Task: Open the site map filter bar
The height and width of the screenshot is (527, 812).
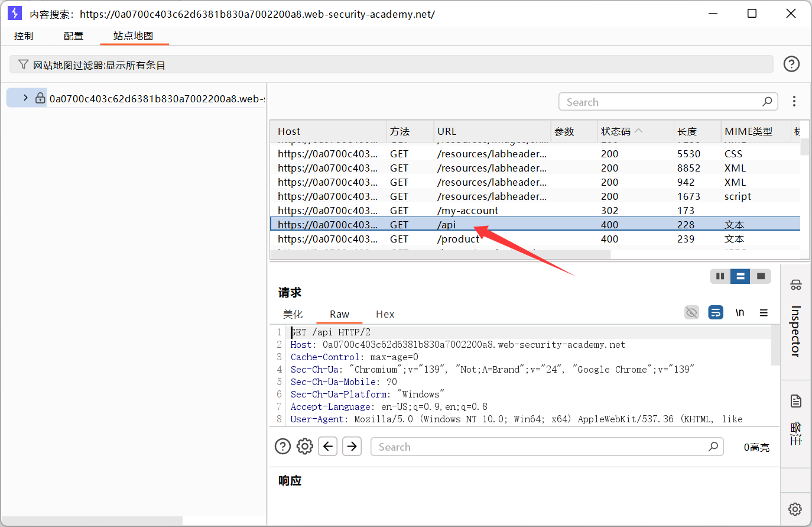Action: 390,64
